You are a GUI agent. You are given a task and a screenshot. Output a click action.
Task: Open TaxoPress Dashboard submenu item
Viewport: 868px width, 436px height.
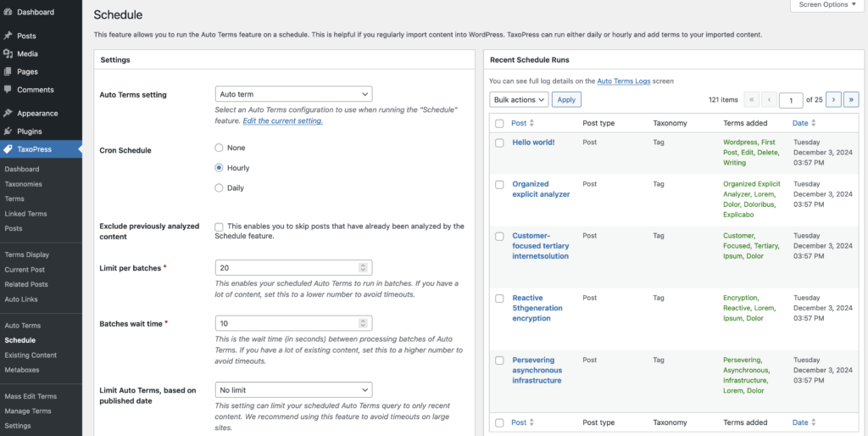(21, 170)
